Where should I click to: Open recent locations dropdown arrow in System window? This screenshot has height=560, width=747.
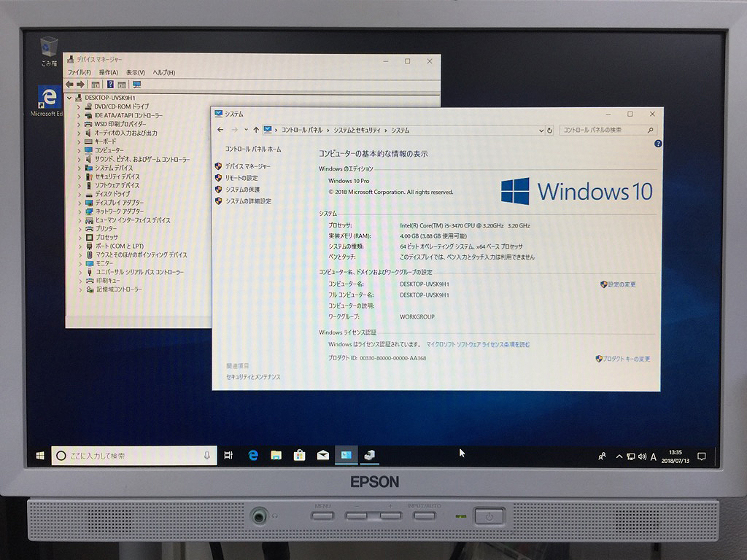[246, 130]
